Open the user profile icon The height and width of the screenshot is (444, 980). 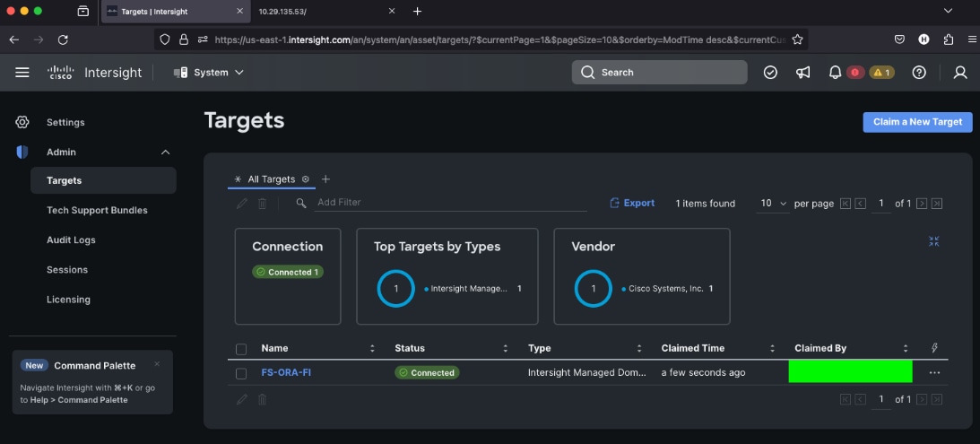coord(959,73)
